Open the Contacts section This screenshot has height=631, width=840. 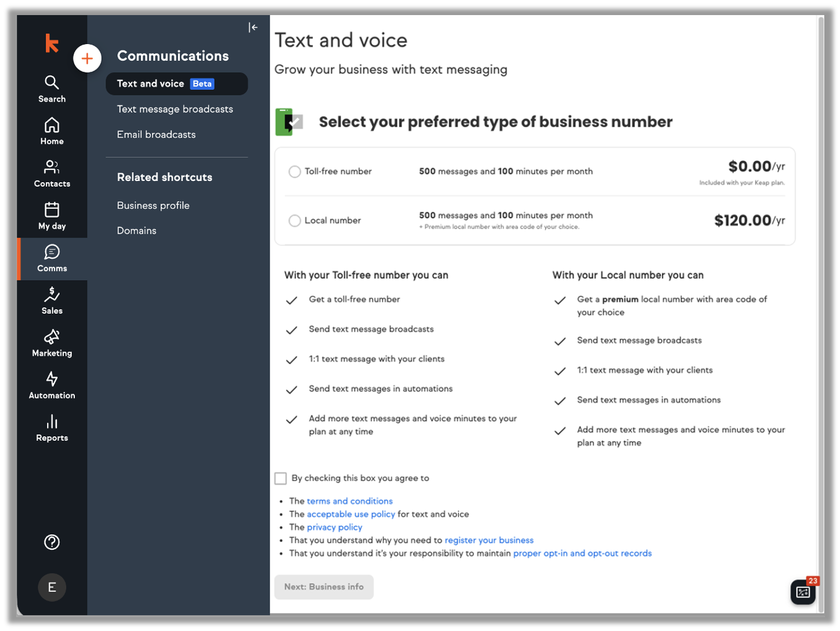(52, 173)
